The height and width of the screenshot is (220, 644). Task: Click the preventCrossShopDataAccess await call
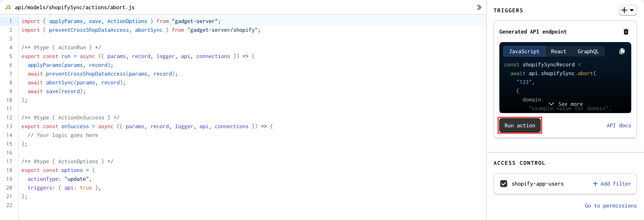[103, 74]
